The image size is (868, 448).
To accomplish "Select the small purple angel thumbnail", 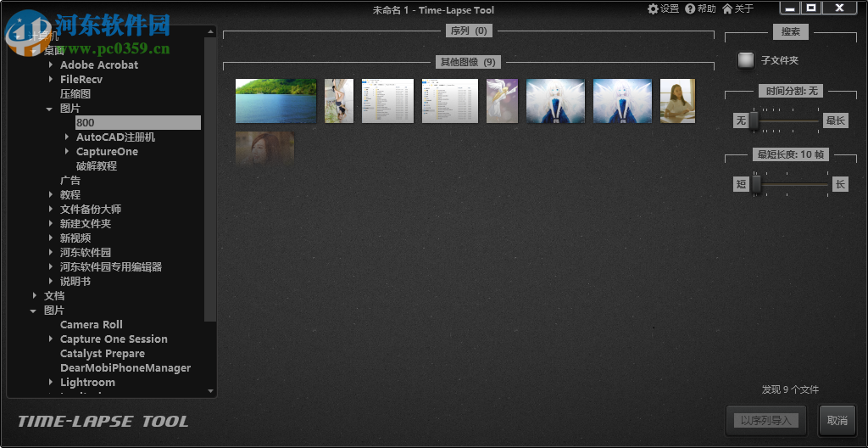I will [x=502, y=101].
